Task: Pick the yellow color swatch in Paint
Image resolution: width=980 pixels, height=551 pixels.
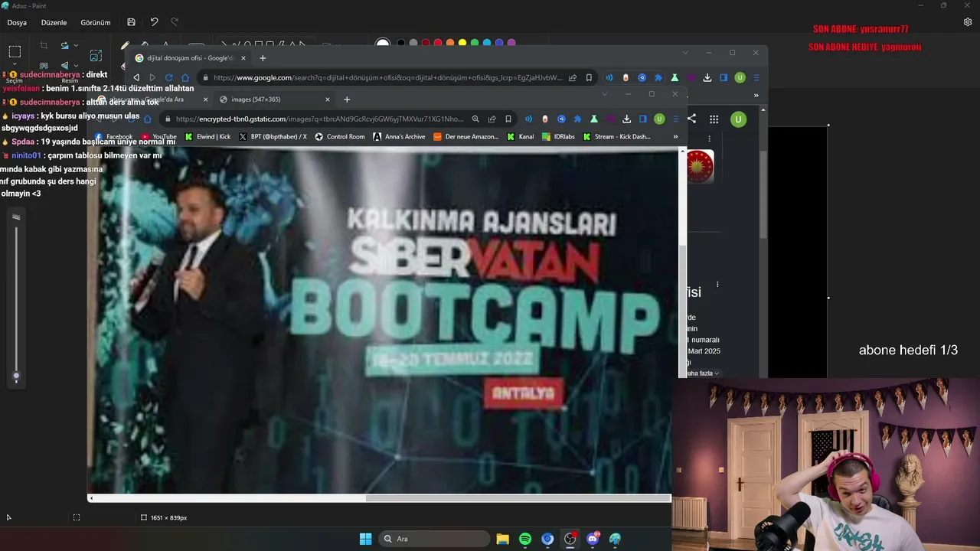Action: (x=462, y=43)
